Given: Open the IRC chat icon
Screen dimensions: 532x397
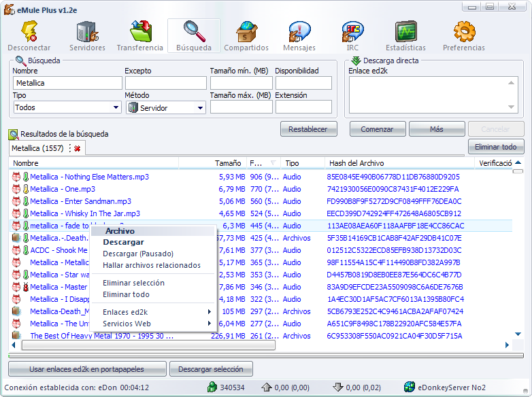Looking at the screenshot, I should (352, 33).
